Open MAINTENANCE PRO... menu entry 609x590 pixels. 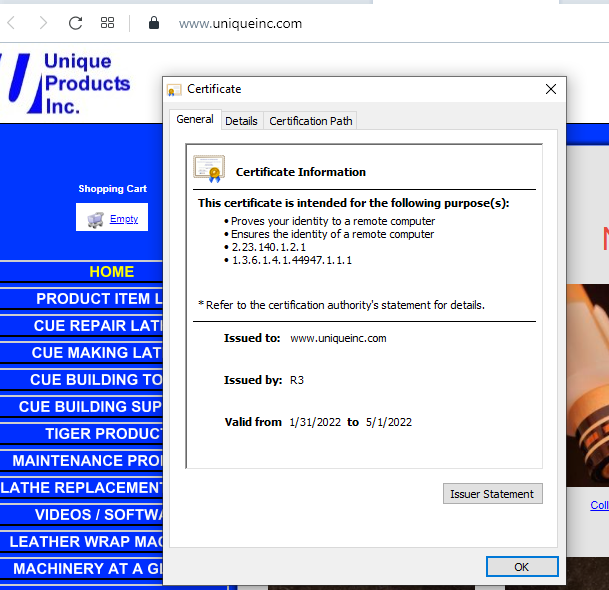pyautogui.click(x=81, y=461)
